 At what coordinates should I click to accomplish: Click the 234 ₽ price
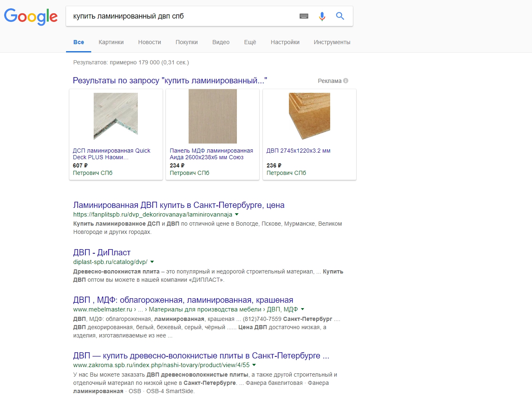[177, 165]
